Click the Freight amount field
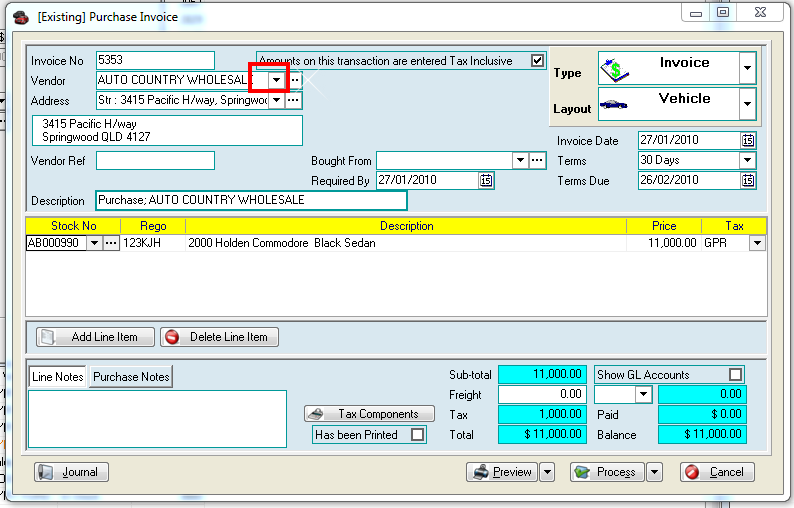This screenshot has height=508, width=794. [542, 394]
